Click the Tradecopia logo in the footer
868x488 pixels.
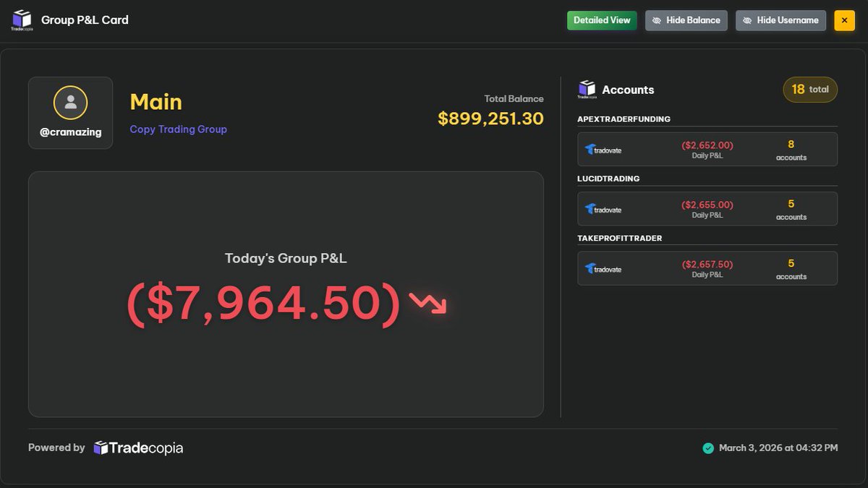[138, 448]
